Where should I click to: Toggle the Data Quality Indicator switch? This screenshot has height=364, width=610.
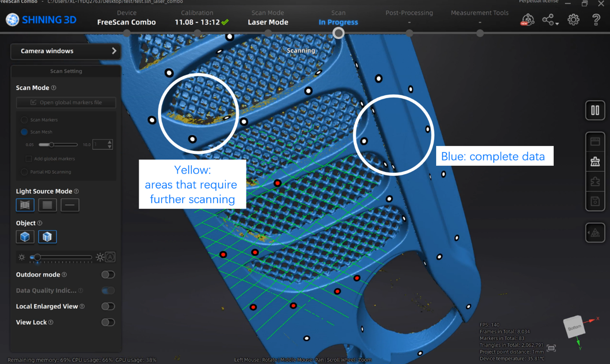click(108, 290)
